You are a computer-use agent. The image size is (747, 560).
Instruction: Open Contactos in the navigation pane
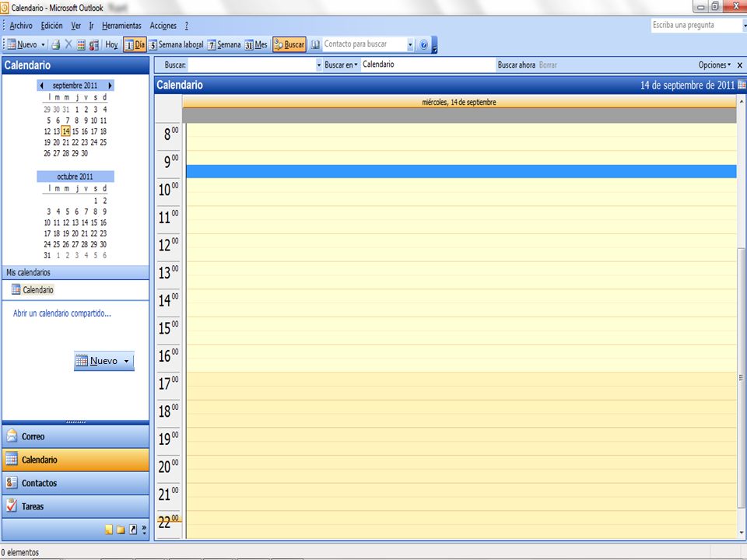tap(75, 483)
